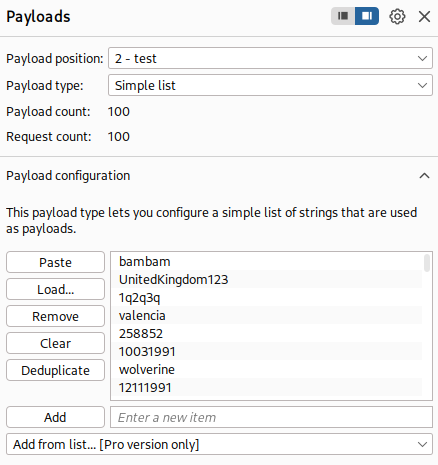The image size is (438, 465).
Task: Switch to right panel layout icon
Action: pyautogui.click(x=367, y=16)
